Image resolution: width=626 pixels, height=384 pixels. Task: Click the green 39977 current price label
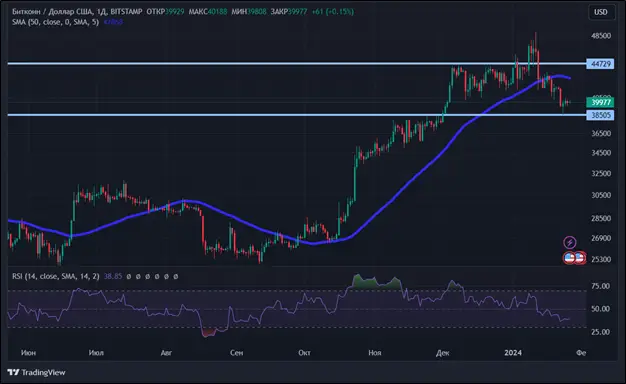[x=600, y=103]
